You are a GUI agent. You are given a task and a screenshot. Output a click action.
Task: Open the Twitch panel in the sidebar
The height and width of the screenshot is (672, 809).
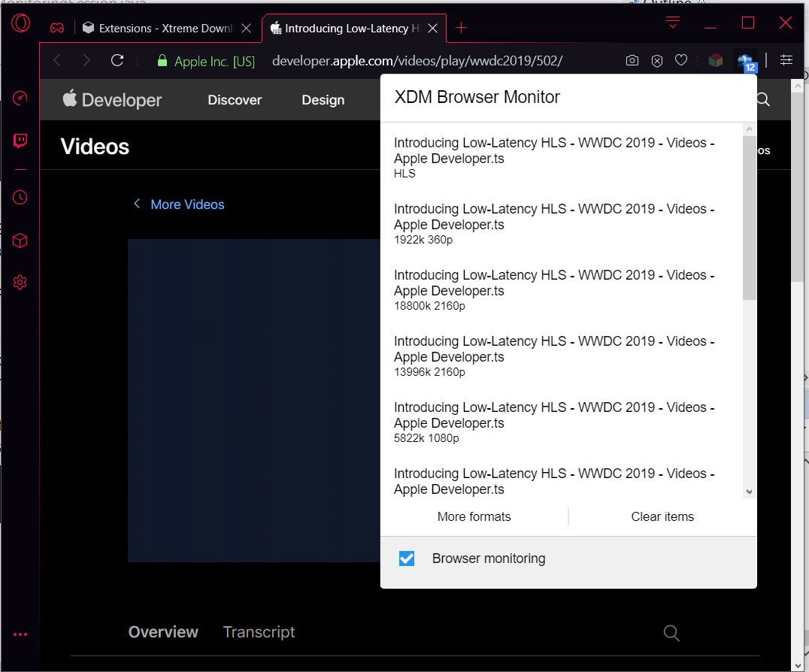click(x=20, y=141)
